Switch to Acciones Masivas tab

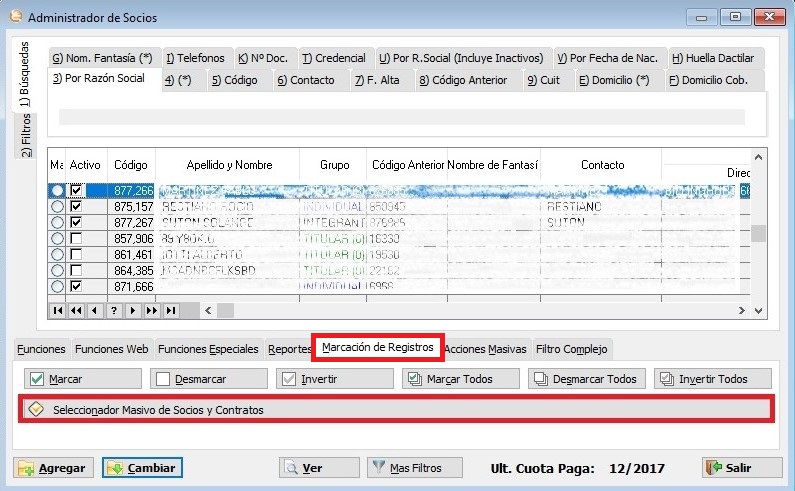click(485, 349)
